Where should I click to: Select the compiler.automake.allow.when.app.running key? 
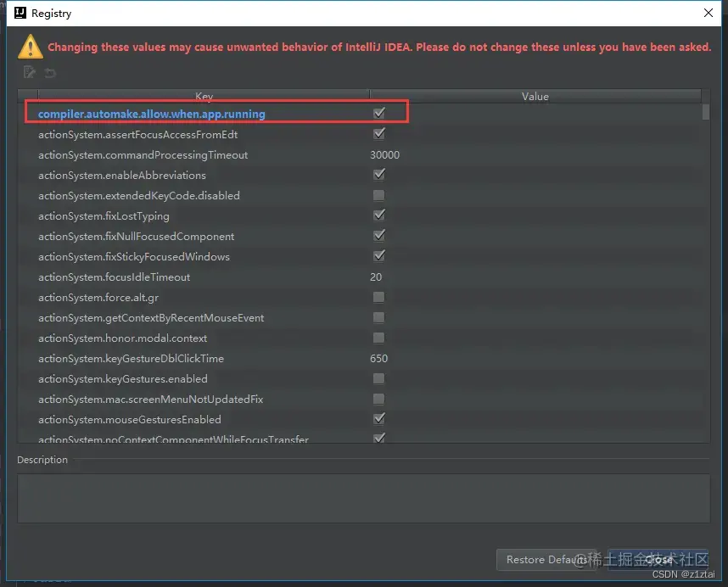click(151, 115)
